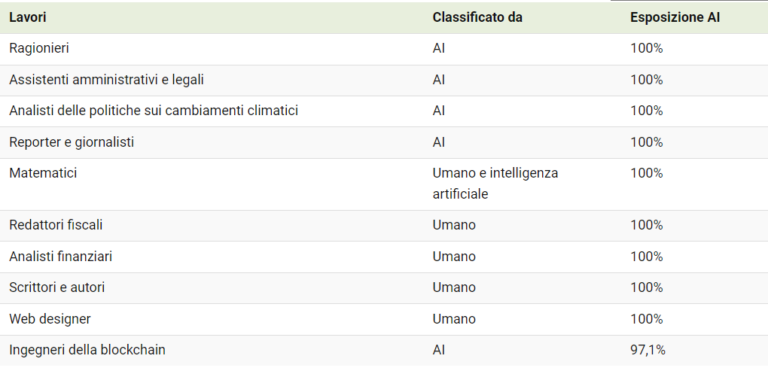Click the Lavori column header

[x=27, y=17]
